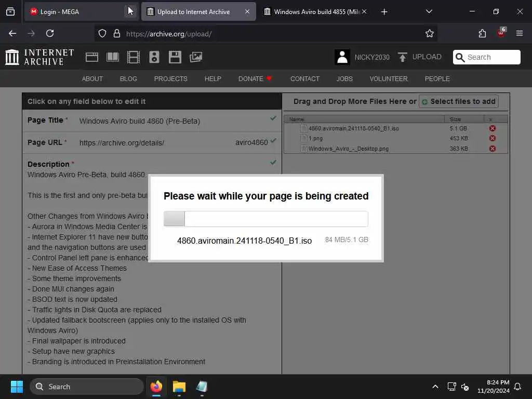Click Windows taskbar Search box
This screenshot has height=399, width=532.
[x=87, y=387]
